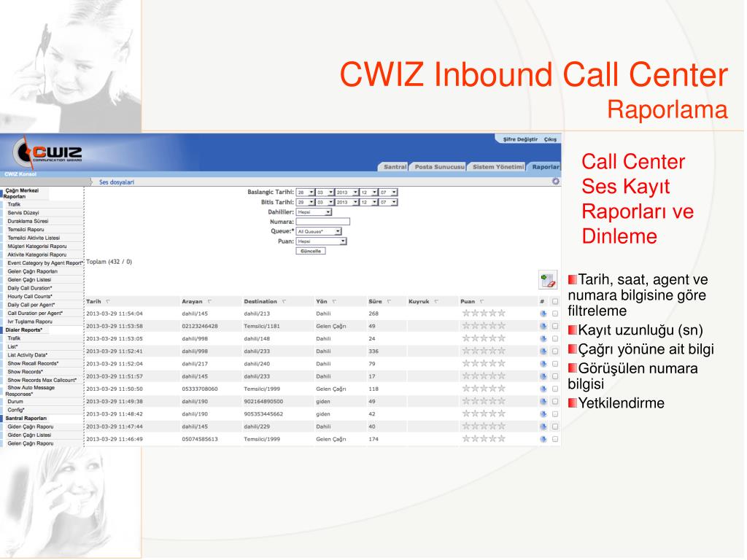Open Gelen Çağrı Listesi in sidebar

pos(29,280)
